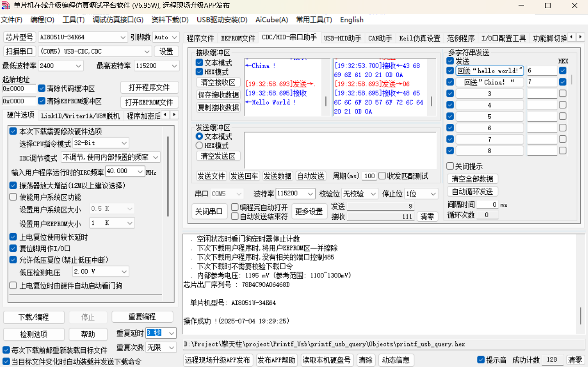
Task: Open the 编程(O) menu
Action: (42, 20)
